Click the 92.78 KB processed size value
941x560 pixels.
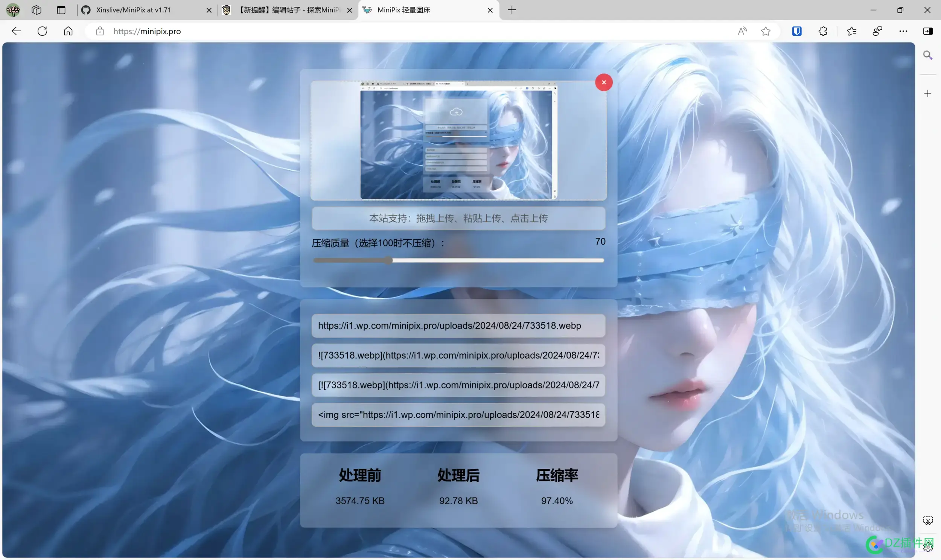coord(458,501)
